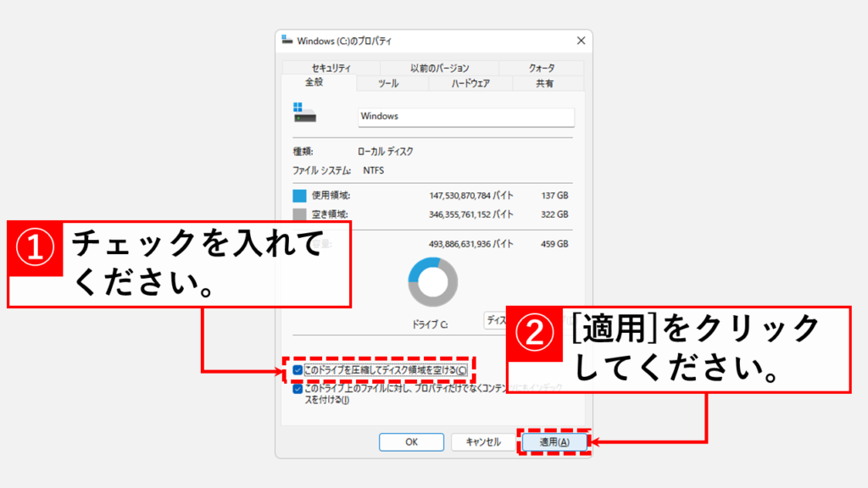868x488 pixels.
Task: Click the drive name field containing Windows
Action: point(466,117)
